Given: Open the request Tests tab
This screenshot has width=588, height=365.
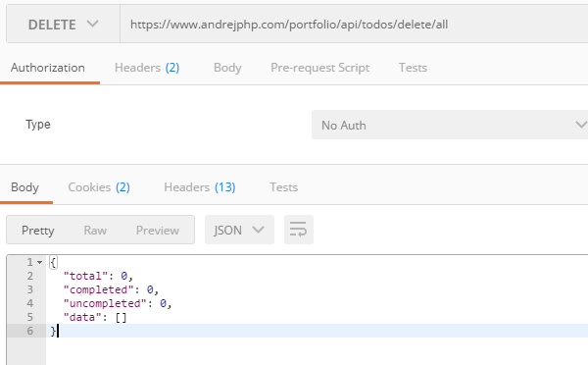Looking at the screenshot, I should 413,68.
